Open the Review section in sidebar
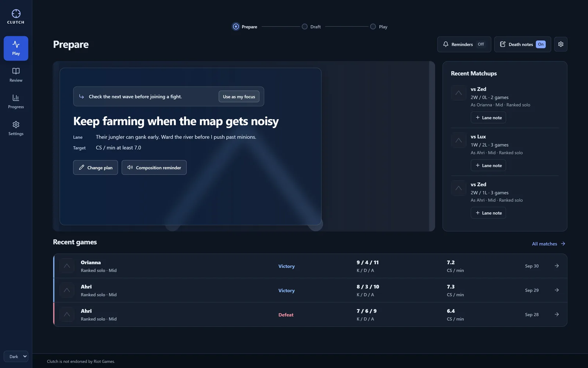This screenshot has height=368, width=588. [x=16, y=75]
